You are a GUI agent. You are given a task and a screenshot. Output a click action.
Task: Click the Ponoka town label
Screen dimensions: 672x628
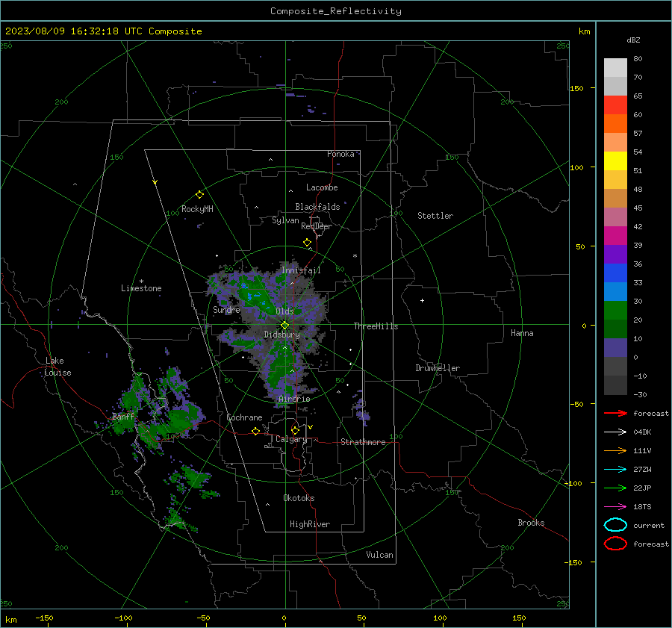(x=340, y=154)
